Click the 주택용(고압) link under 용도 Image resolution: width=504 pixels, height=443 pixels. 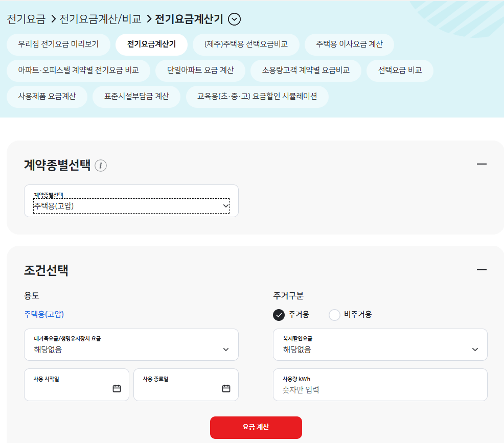42,315
